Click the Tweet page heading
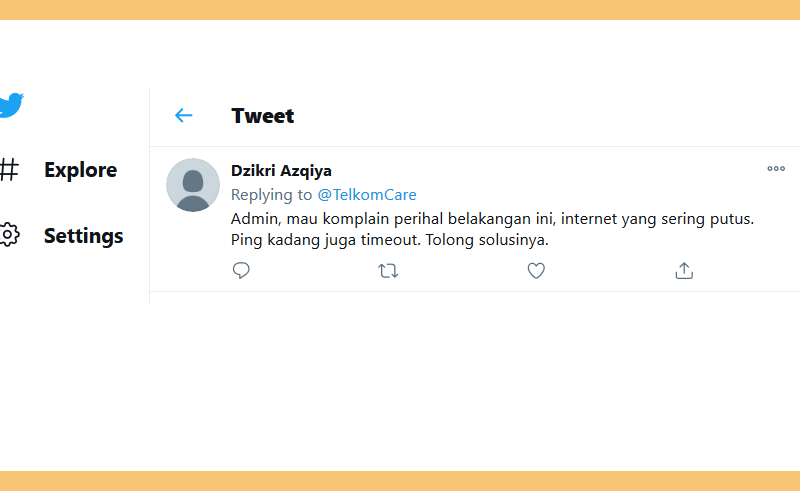This screenshot has height=491, width=800. tap(263, 116)
